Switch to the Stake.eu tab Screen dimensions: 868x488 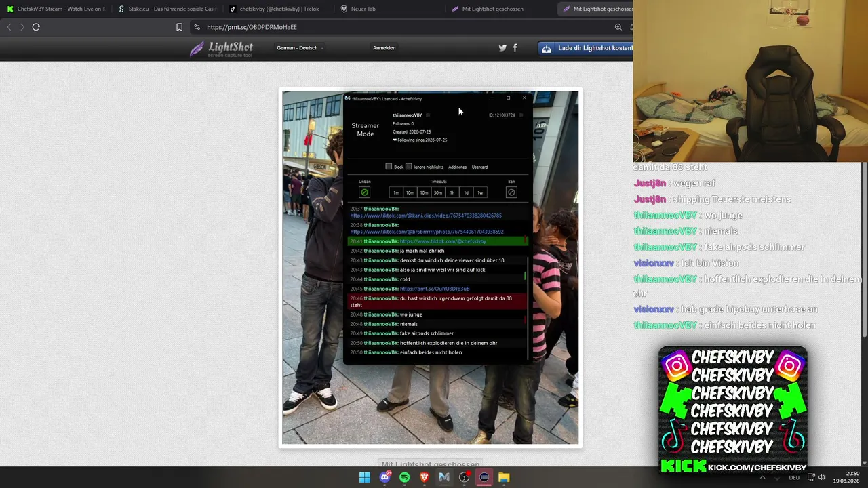(167, 9)
